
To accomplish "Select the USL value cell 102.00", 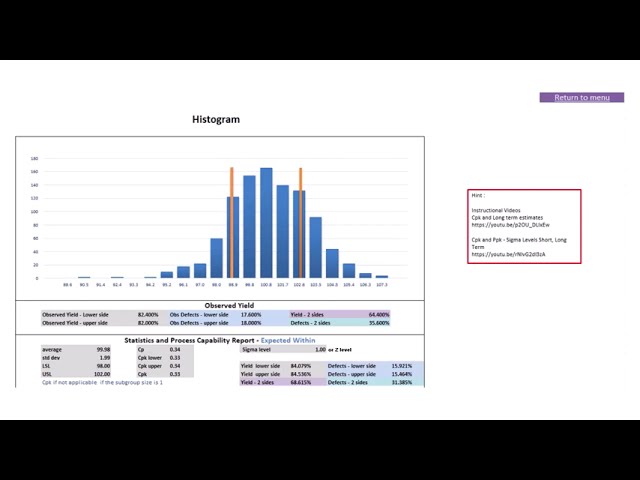I will pyautogui.click(x=102, y=374).
